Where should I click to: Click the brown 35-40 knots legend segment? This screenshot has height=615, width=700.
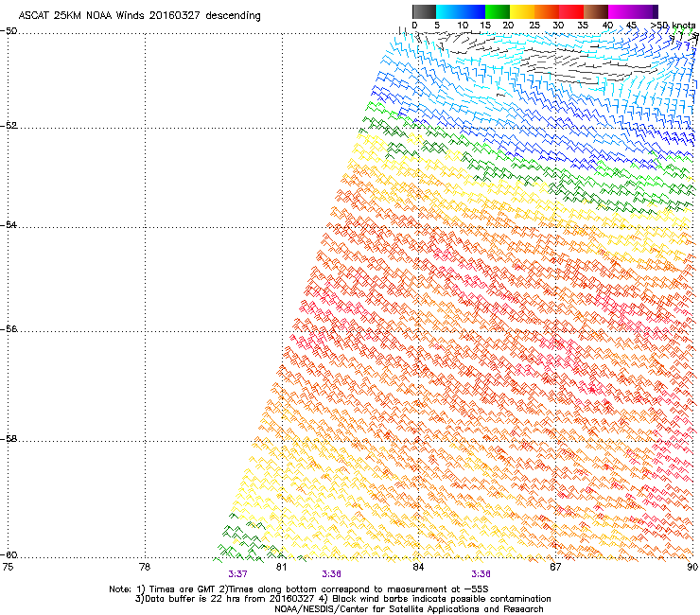[x=596, y=11]
